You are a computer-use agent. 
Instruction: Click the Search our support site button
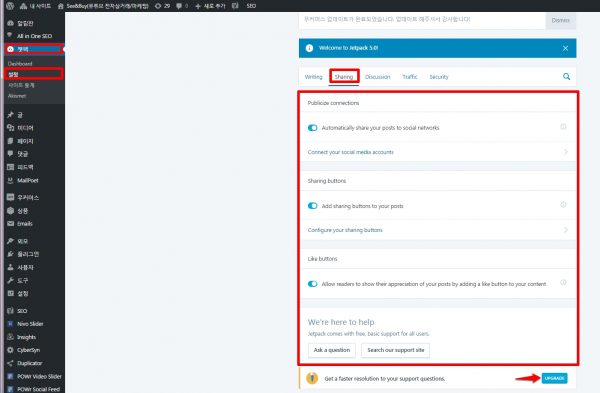[396, 350]
